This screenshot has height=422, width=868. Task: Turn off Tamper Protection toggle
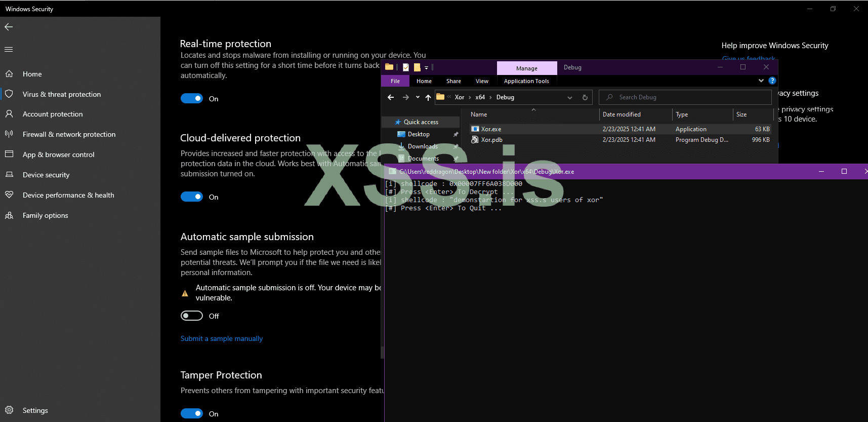point(192,413)
